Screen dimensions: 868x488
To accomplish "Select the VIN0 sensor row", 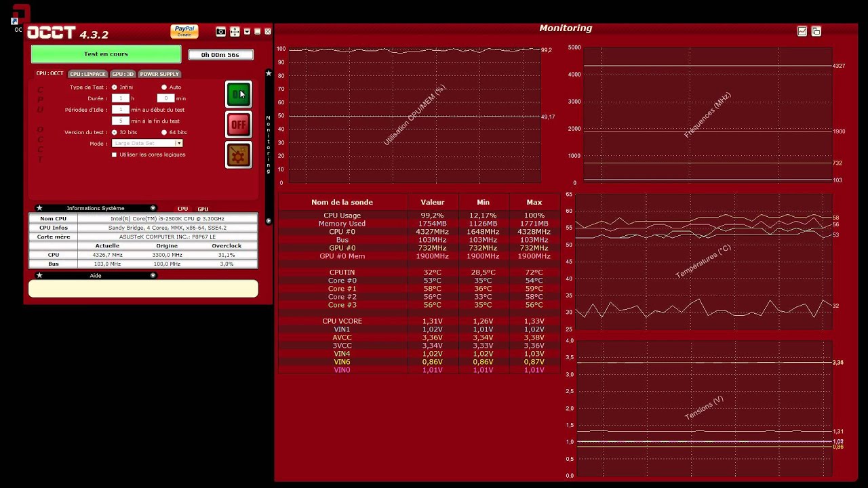I will tap(419, 370).
